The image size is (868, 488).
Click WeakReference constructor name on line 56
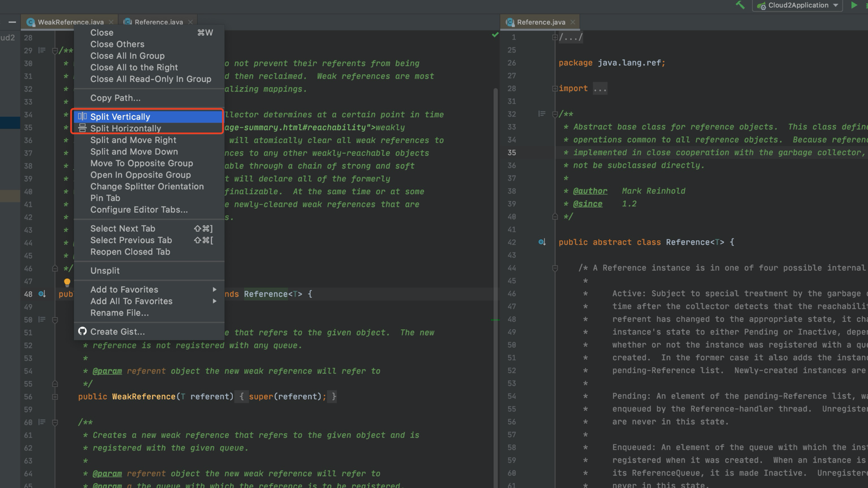144,397
